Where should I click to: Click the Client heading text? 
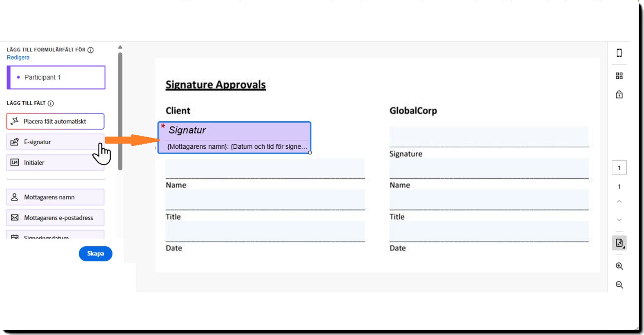pyautogui.click(x=178, y=111)
